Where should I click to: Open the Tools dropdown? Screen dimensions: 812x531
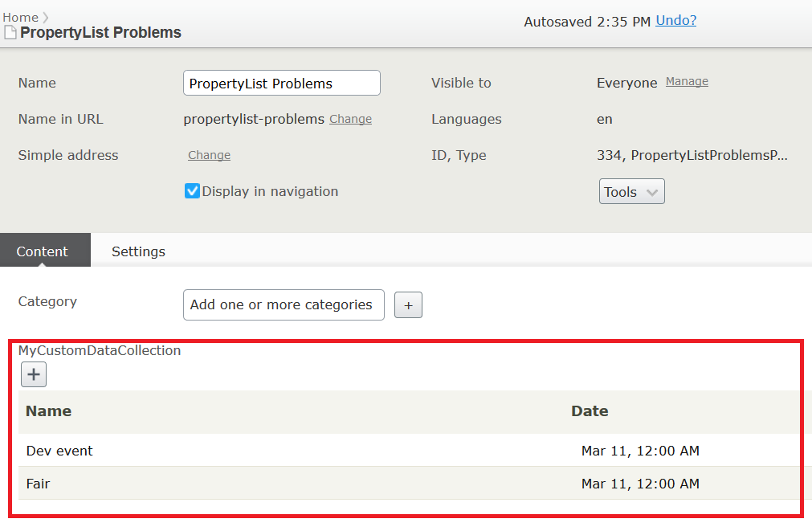[631, 192]
